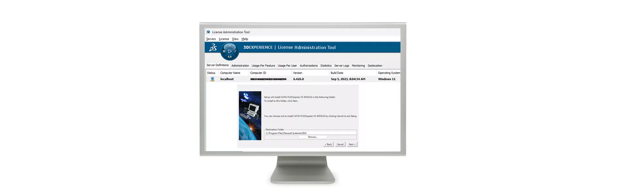Click the version value 6.426.0
The width and height of the screenshot is (644, 193).
(298, 79)
